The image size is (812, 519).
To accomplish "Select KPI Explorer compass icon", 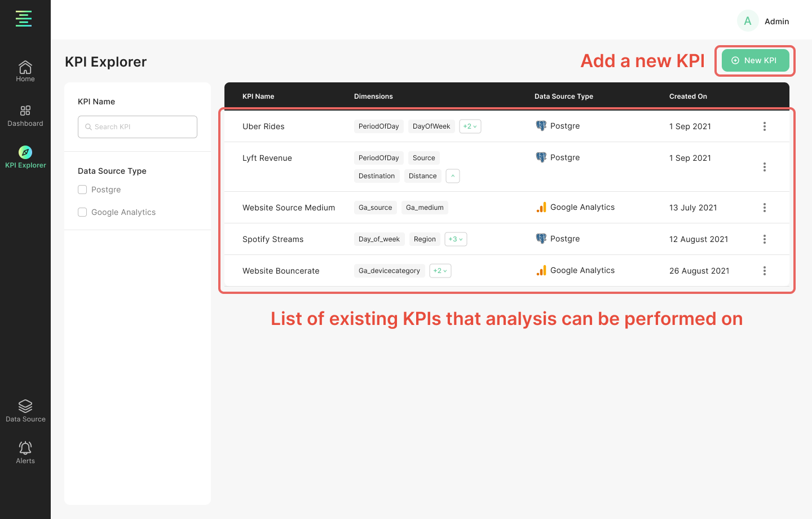I will (x=25, y=152).
